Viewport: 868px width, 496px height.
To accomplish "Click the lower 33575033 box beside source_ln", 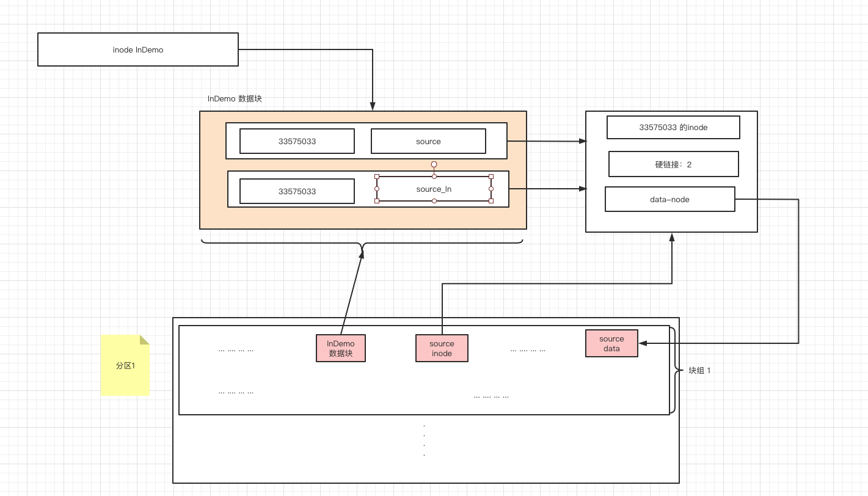I will tap(297, 191).
